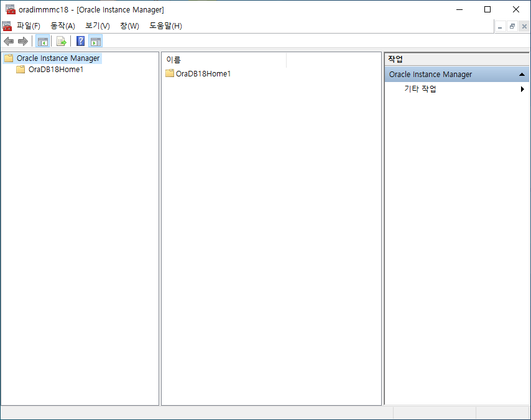
Task: Maximize the oradimmmc18 main window
Action: (487, 9)
